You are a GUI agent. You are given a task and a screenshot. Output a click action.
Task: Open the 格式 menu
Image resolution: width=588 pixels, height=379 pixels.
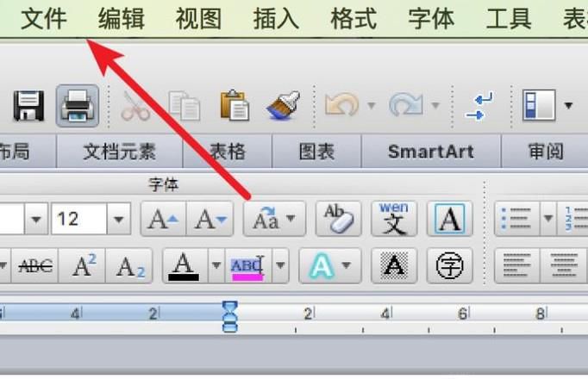tap(353, 19)
